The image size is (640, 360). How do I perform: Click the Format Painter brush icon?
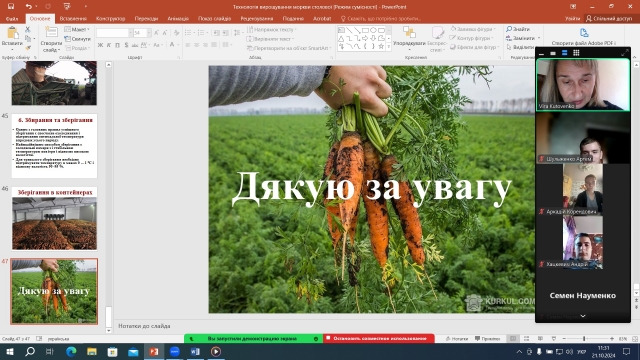[28, 48]
